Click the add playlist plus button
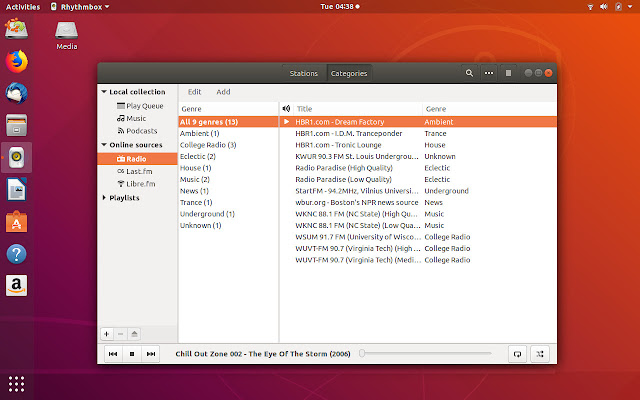 click(107, 334)
